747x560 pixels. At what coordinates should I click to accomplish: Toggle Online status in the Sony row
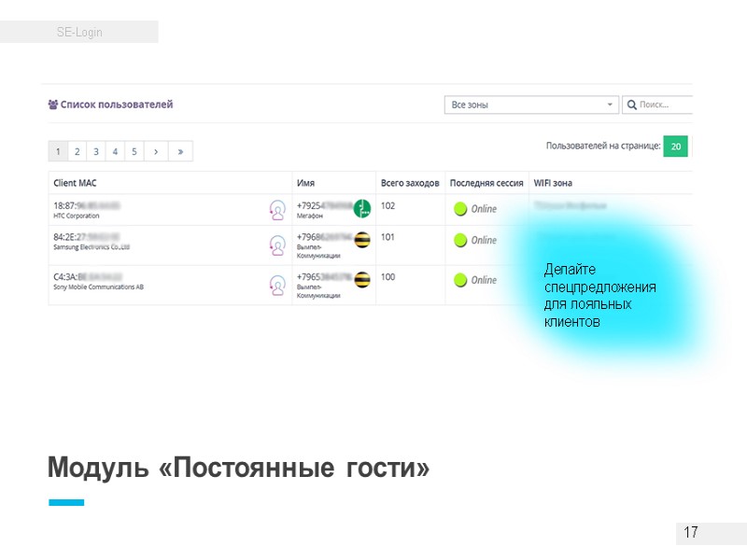coord(459,281)
